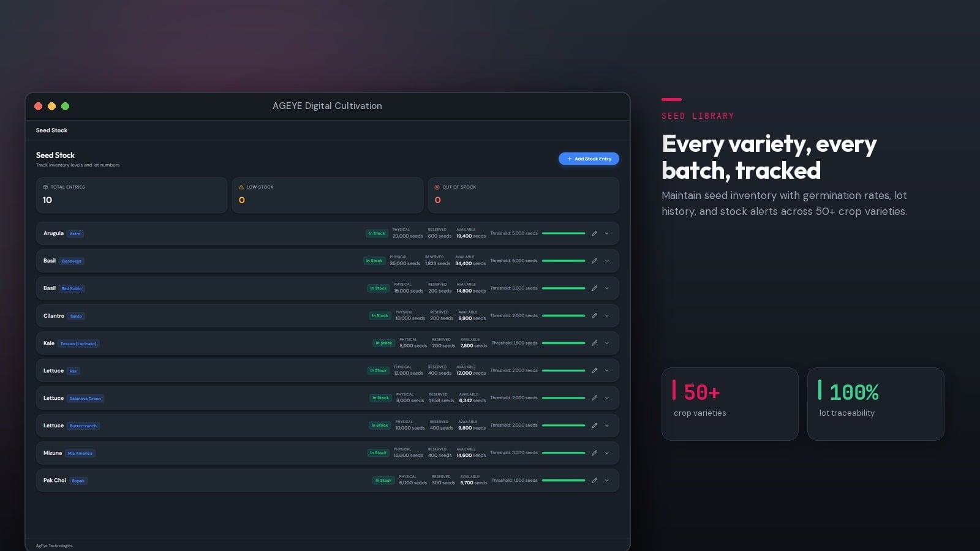The height and width of the screenshot is (551, 980).
Task: Edit the Cilantro Santo entry pencil icon
Action: point(594,316)
